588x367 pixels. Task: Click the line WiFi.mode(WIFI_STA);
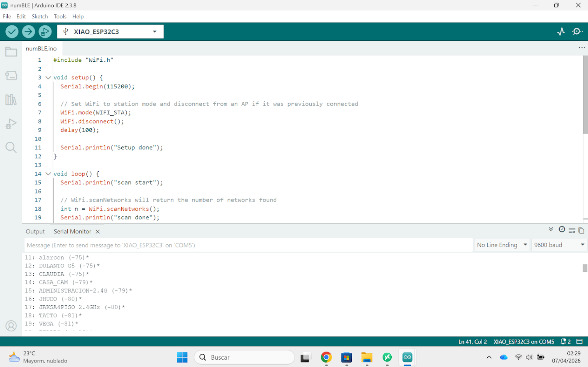[96, 113]
